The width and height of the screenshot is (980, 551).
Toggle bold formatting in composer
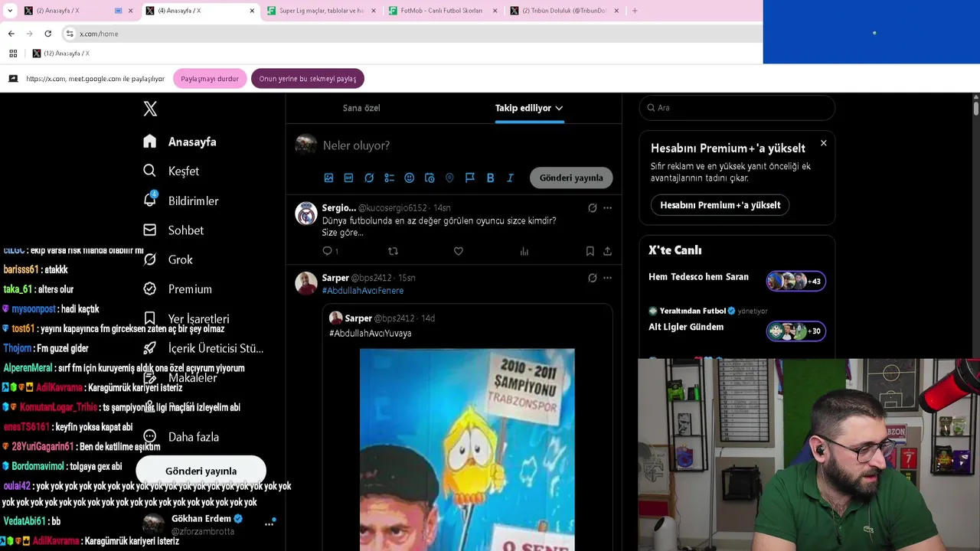pos(490,178)
